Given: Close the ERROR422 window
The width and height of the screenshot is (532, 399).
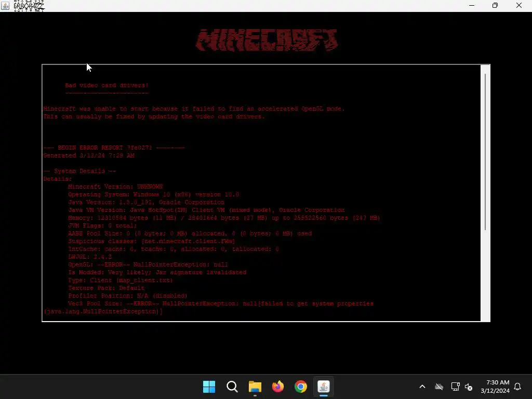Looking at the screenshot, I should point(519,5).
